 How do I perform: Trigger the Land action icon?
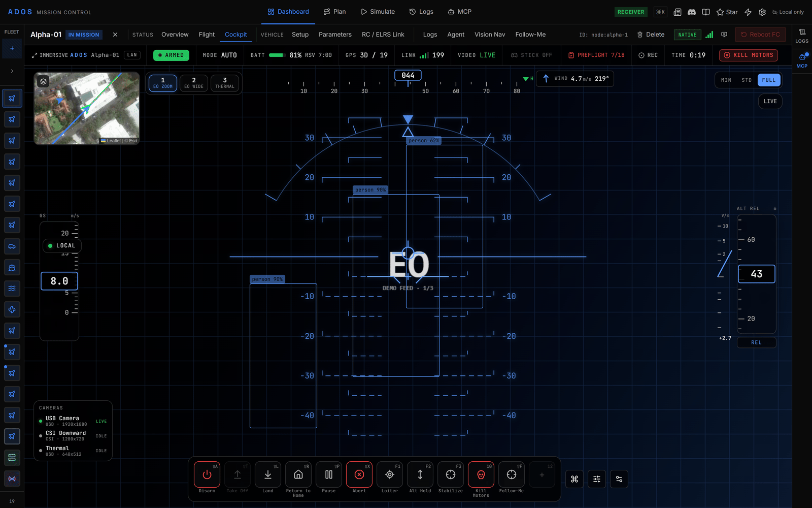pos(268,474)
